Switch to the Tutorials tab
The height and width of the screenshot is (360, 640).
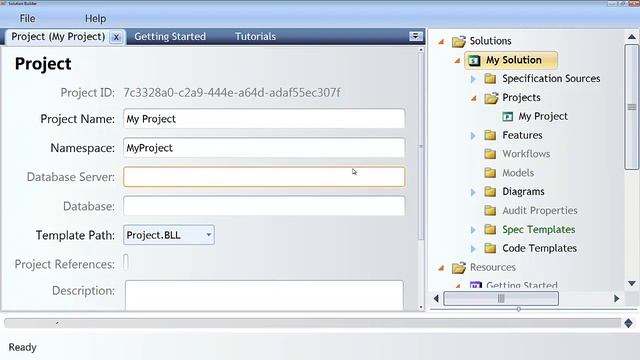pos(255,36)
